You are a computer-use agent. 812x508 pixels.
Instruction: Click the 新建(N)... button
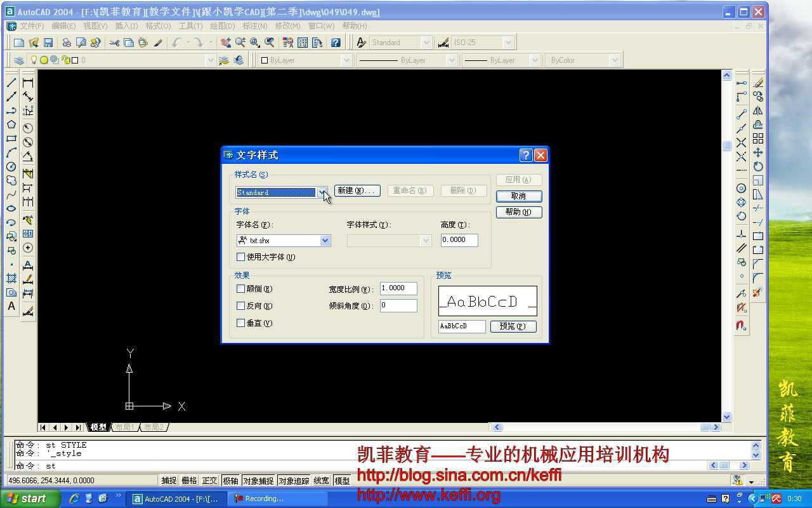(x=357, y=190)
